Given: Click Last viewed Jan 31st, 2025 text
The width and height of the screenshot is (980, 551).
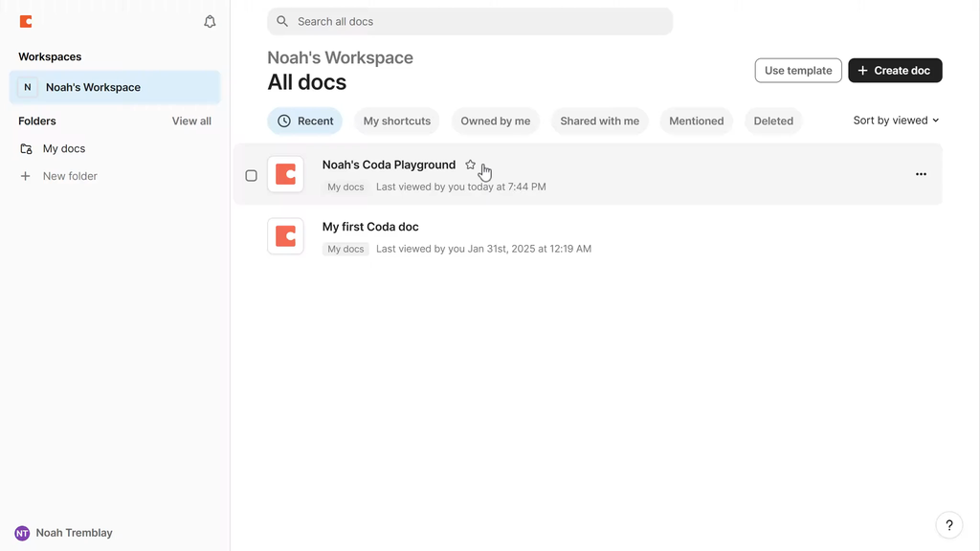Looking at the screenshot, I should [483, 249].
